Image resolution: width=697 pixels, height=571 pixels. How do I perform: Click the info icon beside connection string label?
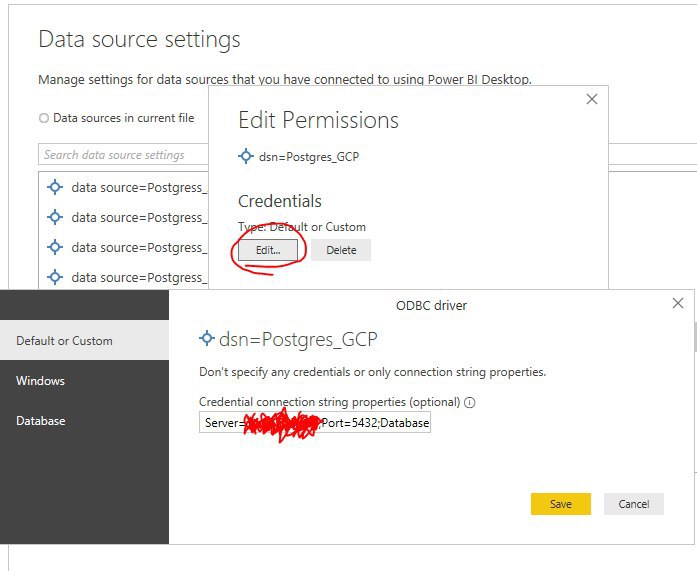tap(469, 402)
